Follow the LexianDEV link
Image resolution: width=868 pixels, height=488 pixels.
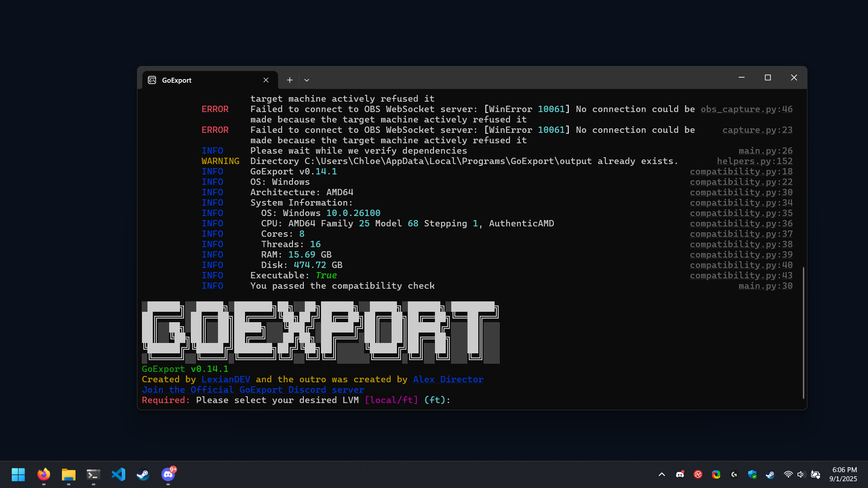pyautogui.click(x=226, y=380)
